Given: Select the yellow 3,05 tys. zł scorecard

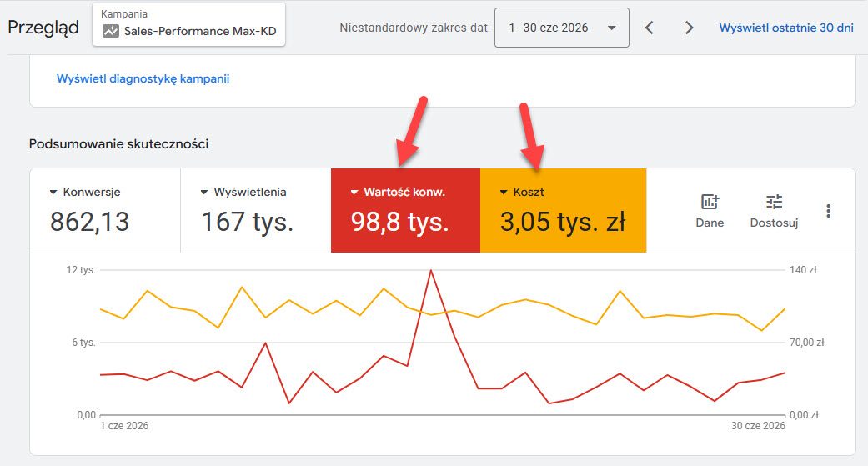Looking at the screenshot, I should click(563, 211).
